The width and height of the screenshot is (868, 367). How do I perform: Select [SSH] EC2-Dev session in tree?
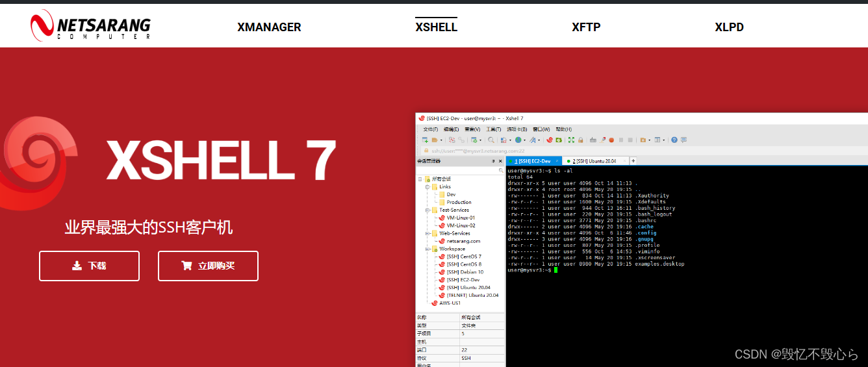463,280
